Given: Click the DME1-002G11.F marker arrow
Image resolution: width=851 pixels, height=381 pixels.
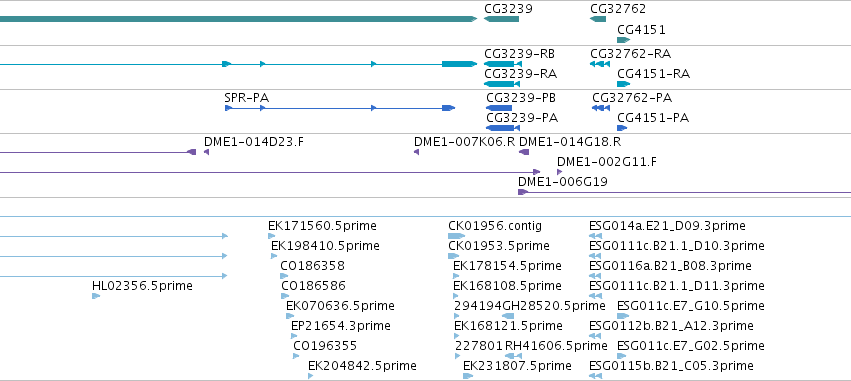Looking at the screenshot, I should pos(560,172).
